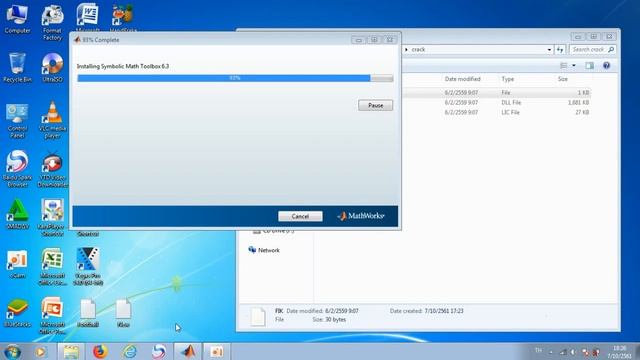Launch Internet Explorer from taskbar
Viewport: 640px width, 360px height.
tap(129, 351)
